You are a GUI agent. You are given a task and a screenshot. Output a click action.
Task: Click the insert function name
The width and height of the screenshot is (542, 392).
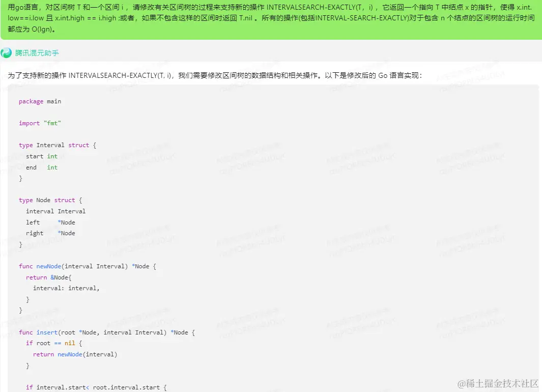click(x=47, y=332)
